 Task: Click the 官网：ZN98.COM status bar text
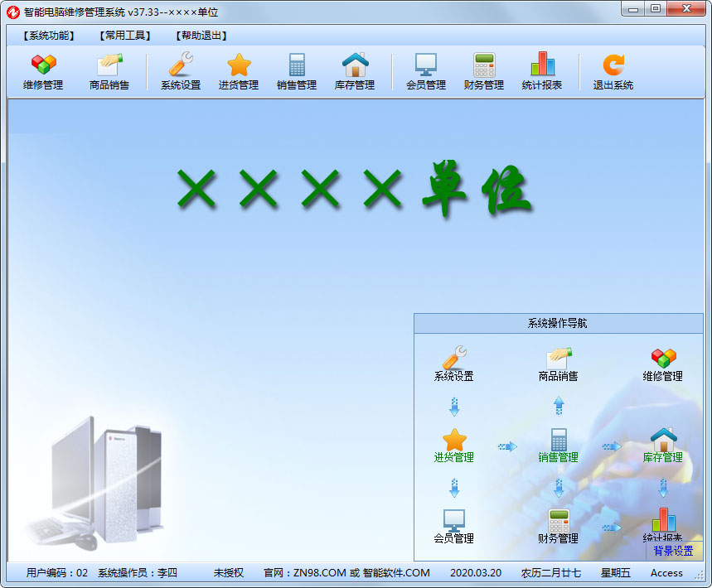[346, 572]
